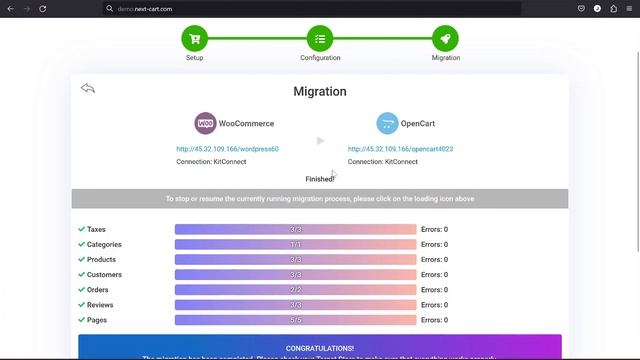640x360 pixels.
Task: Click Errors: 0 in Products row
Action: (434, 260)
